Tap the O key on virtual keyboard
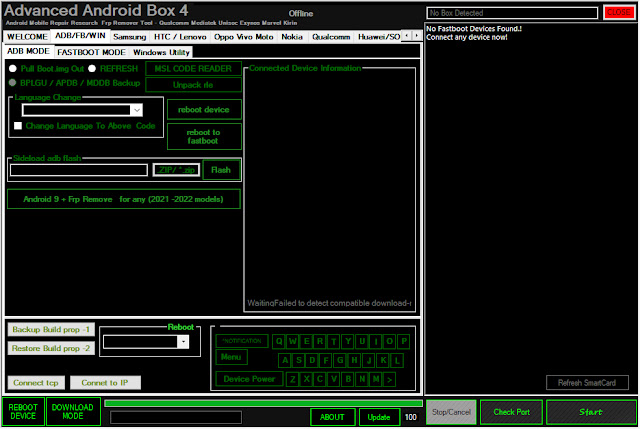The width and height of the screenshot is (640, 429). pyautogui.click(x=390, y=341)
